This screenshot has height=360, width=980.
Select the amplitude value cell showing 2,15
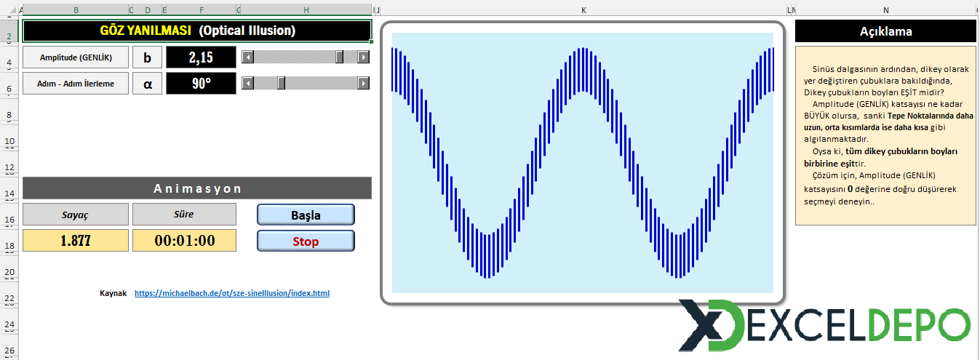tap(202, 57)
